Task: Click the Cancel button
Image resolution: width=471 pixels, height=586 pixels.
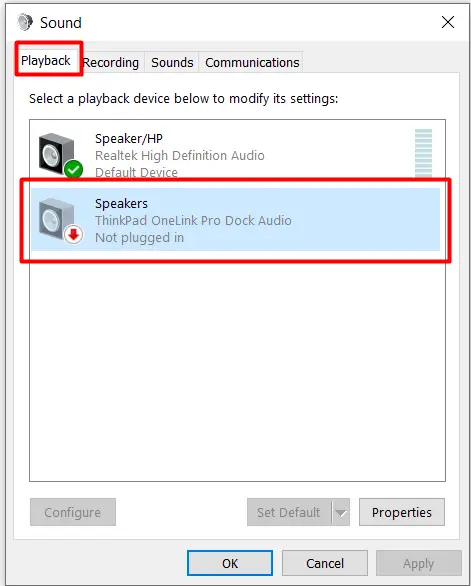Action: tap(325, 563)
